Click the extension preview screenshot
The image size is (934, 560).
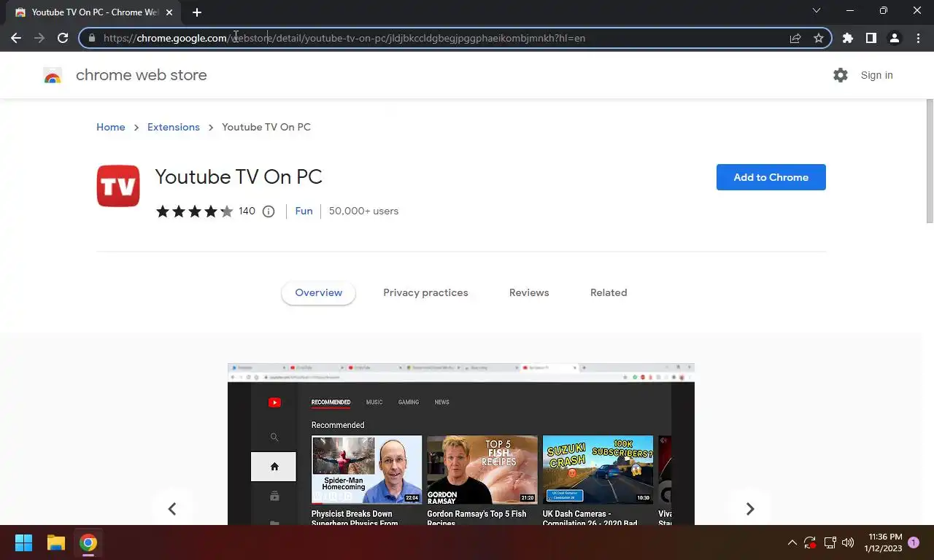(x=461, y=444)
